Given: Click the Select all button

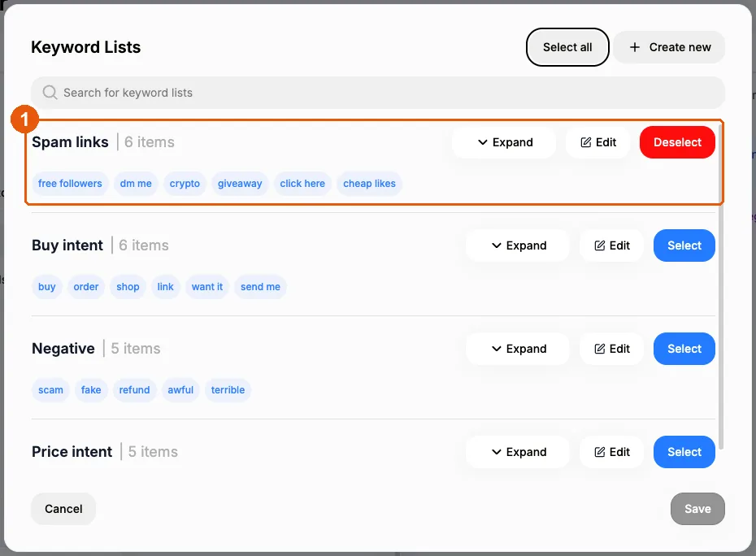Looking at the screenshot, I should tap(567, 47).
